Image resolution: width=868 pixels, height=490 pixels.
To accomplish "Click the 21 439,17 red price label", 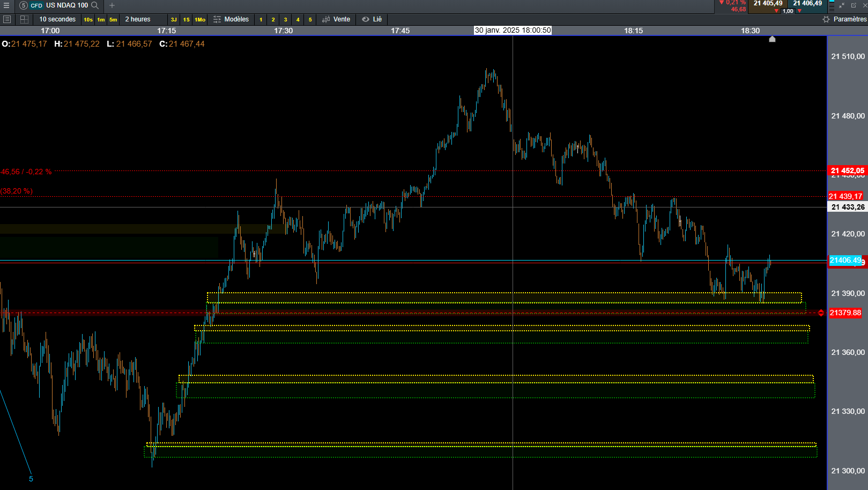I will 846,196.
